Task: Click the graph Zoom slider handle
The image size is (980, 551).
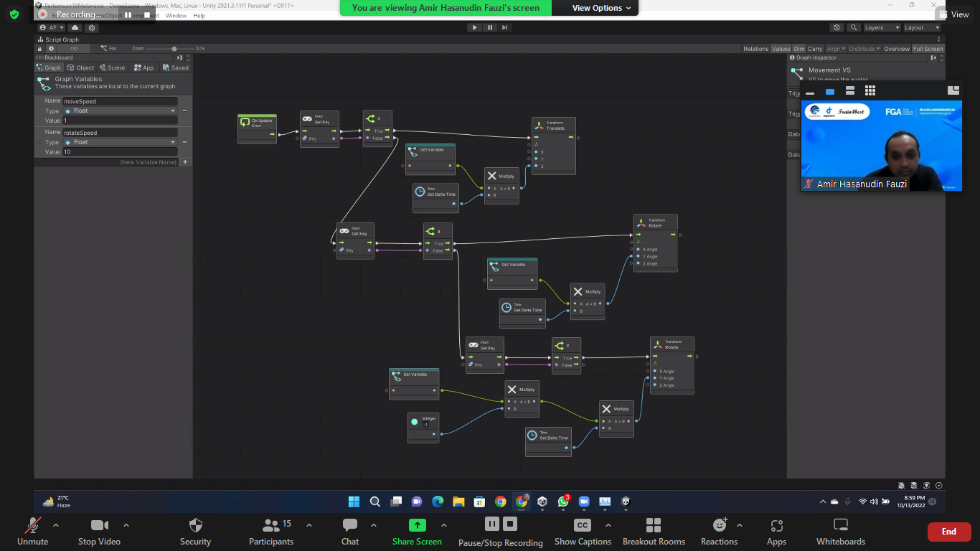Action: (174, 49)
